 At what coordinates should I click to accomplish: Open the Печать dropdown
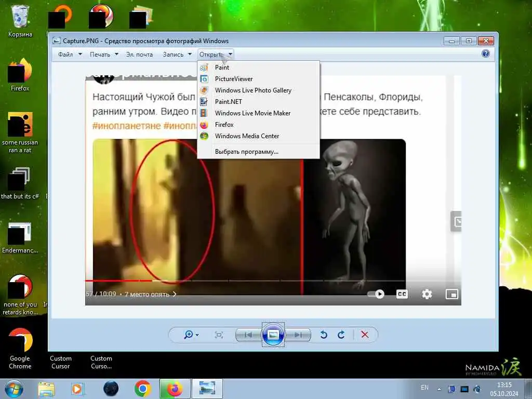tap(104, 54)
